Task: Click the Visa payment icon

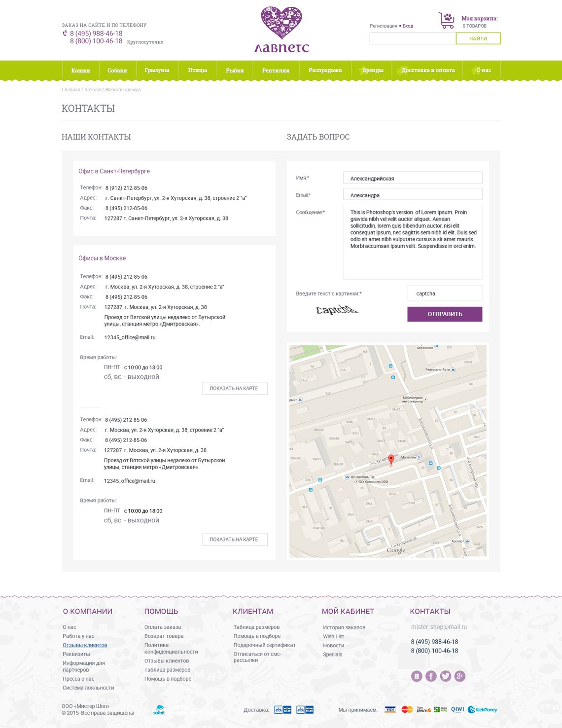Action: pos(390,710)
